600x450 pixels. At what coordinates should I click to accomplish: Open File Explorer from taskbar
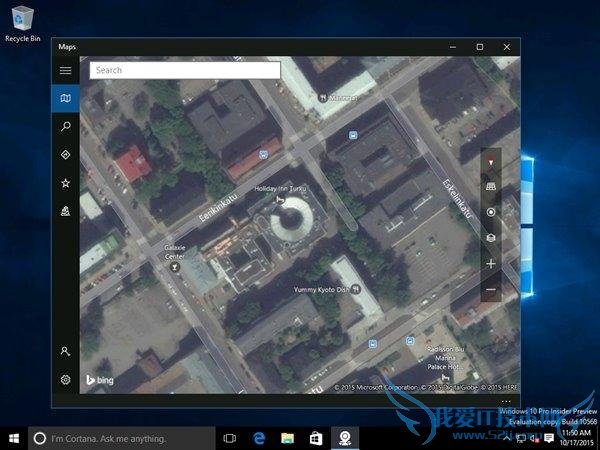[x=287, y=439]
